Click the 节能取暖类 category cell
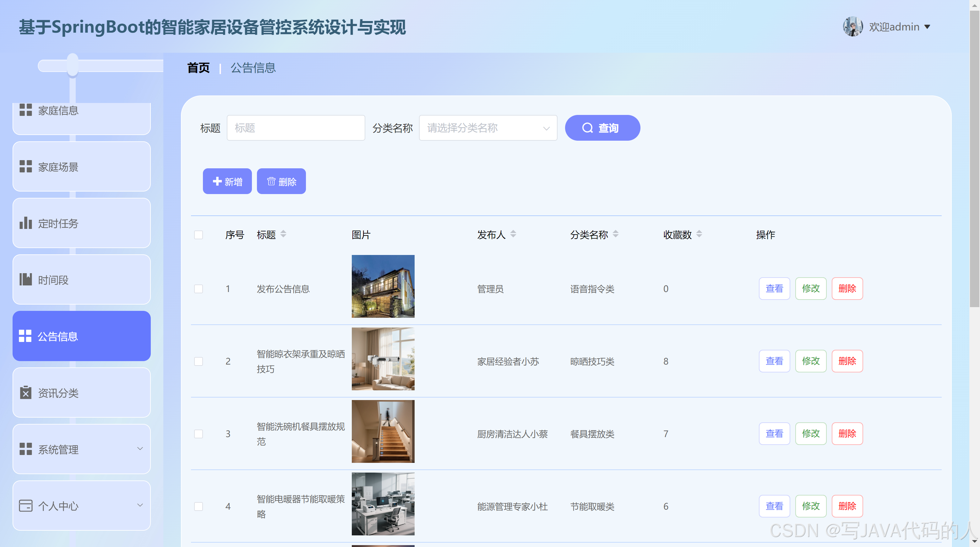This screenshot has height=547, width=980. pyautogui.click(x=592, y=507)
